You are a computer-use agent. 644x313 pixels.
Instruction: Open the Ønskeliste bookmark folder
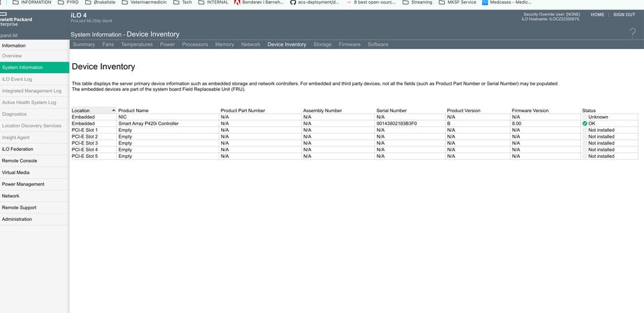(100, 3)
